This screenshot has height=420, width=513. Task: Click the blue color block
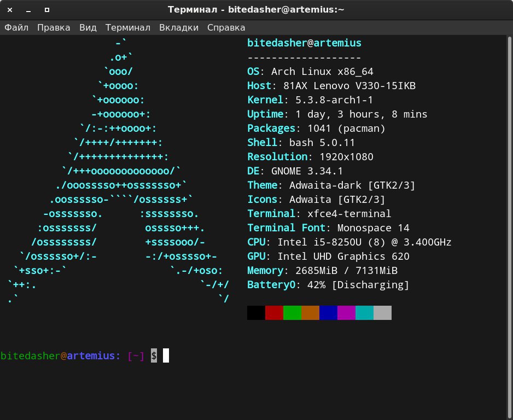tap(328, 313)
